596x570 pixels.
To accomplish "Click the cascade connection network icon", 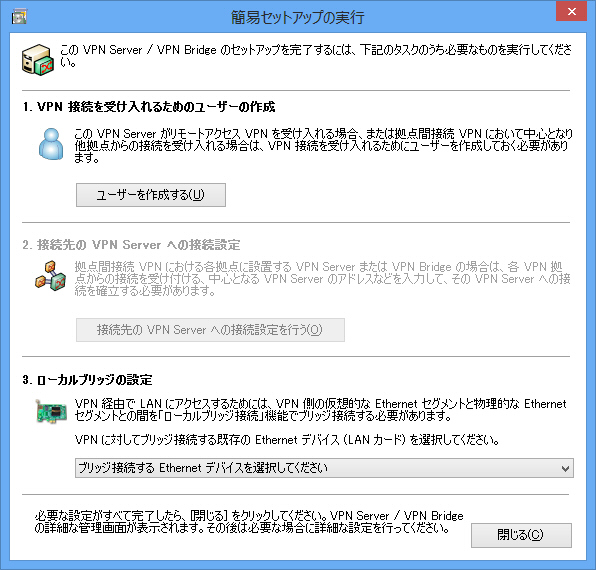I will pyautogui.click(x=51, y=276).
